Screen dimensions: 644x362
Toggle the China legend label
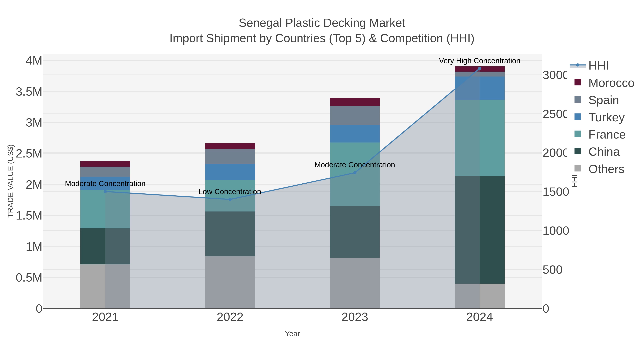(604, 152)
